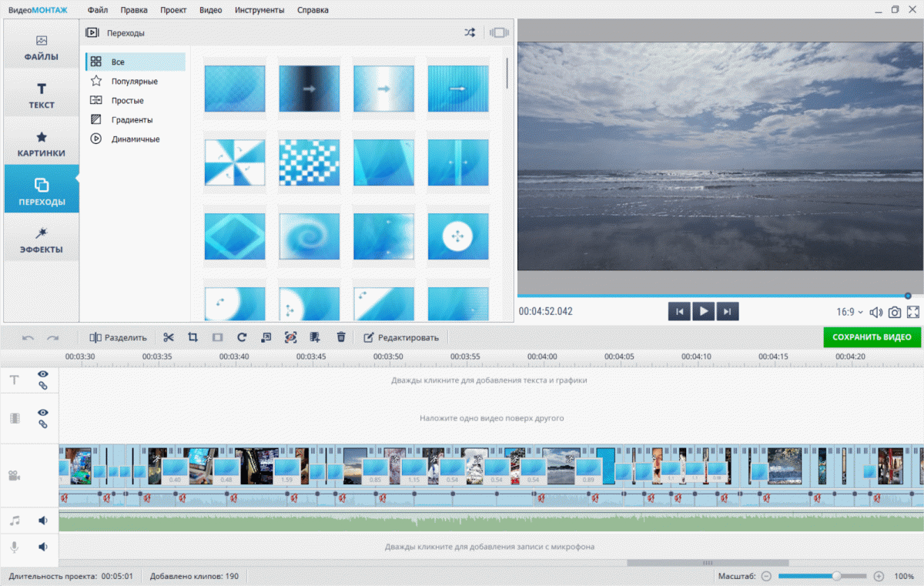This screenshot has width=924, height=586.
Task: Select the spiral swirl transition thumbnail
Action: pyautogui.click(x=310, y=236)
